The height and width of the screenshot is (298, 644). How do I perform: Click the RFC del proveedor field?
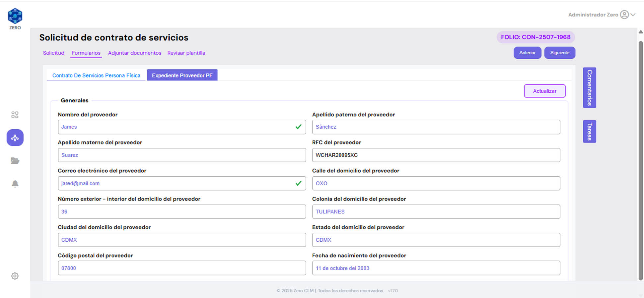(x=436, y=155)
